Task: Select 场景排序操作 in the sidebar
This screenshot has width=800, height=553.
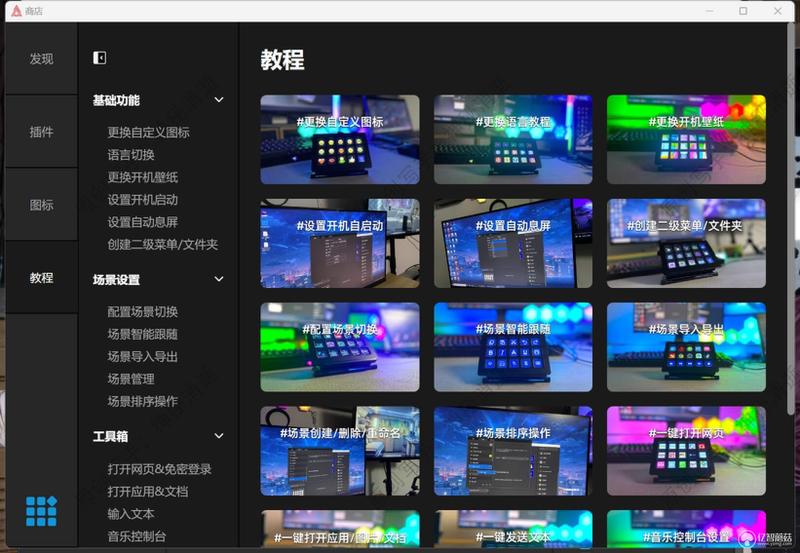Action: tap(143, 401)
